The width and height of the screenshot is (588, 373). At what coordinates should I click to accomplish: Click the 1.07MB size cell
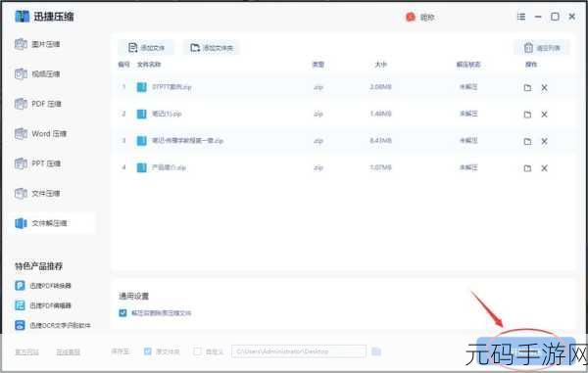pos(380,167)
